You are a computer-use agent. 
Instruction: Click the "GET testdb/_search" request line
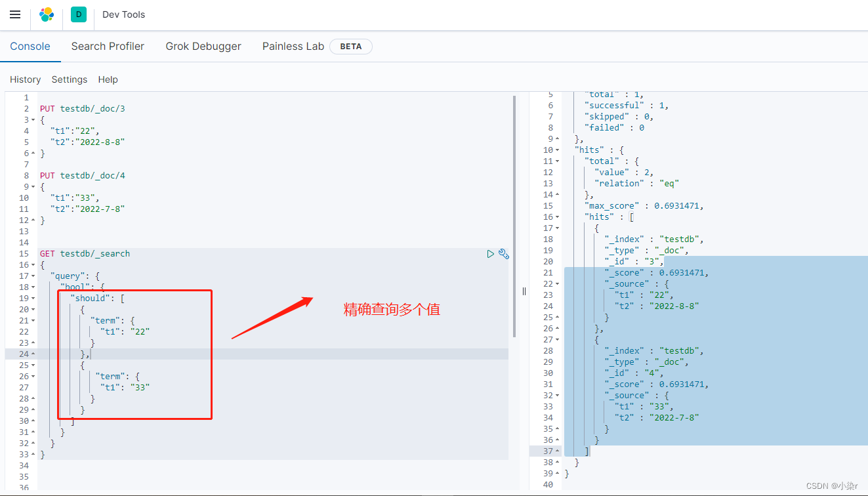click(x=85, y=254)
